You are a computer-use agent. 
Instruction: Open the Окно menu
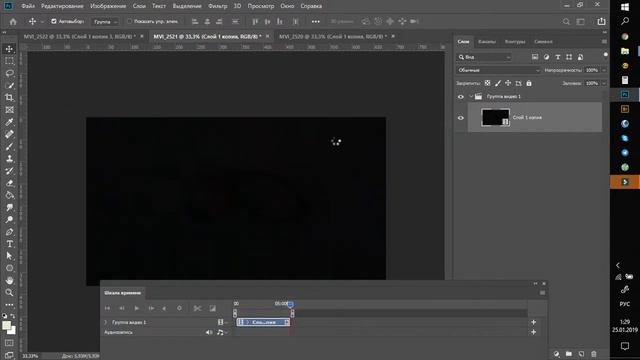[287, 6]
